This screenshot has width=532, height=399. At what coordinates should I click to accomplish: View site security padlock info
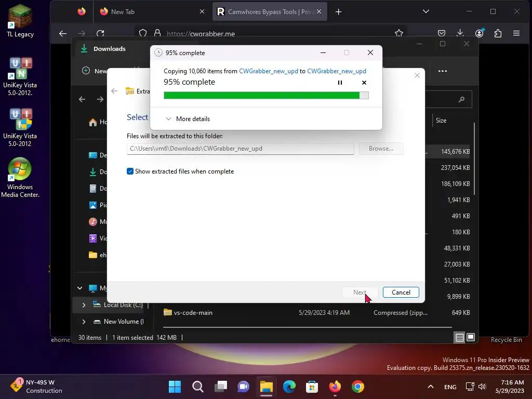[157, 33]
